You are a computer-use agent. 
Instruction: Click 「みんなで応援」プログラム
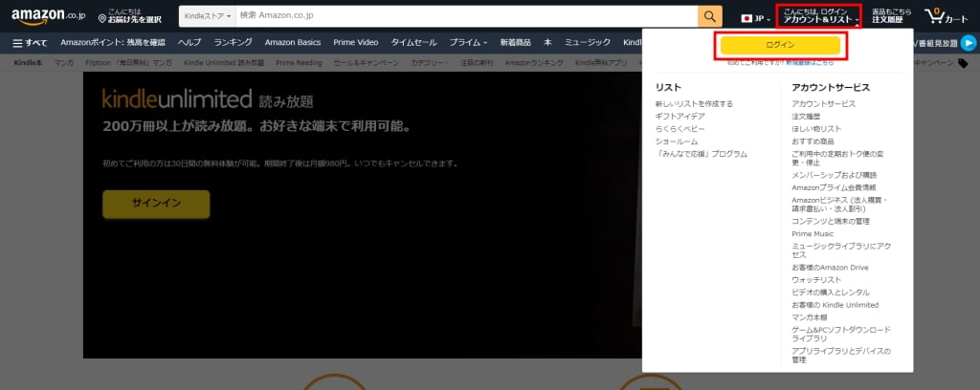702,154
